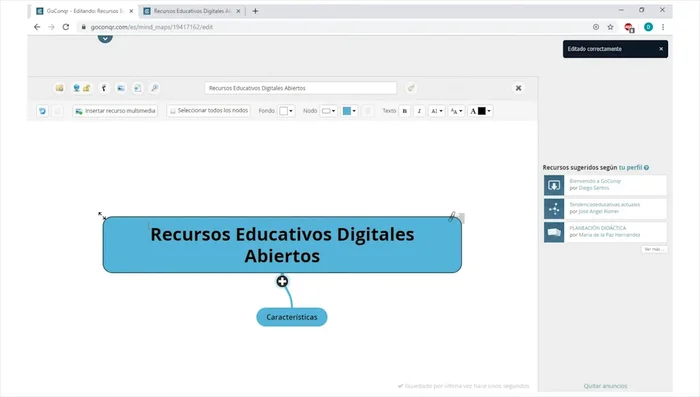Dismiss the Editado correctamente notification
This screenshot has height=397, width=700.
coord(661,49)
